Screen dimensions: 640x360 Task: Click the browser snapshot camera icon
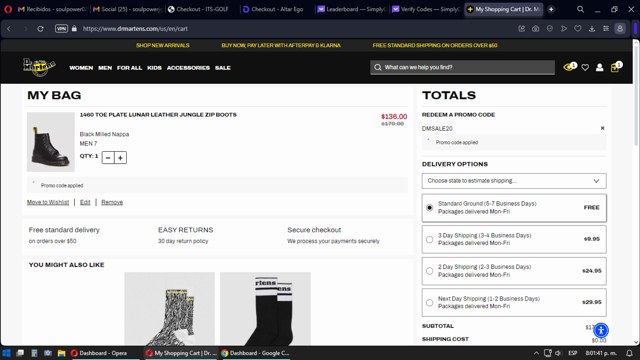(x=536, y=29)
